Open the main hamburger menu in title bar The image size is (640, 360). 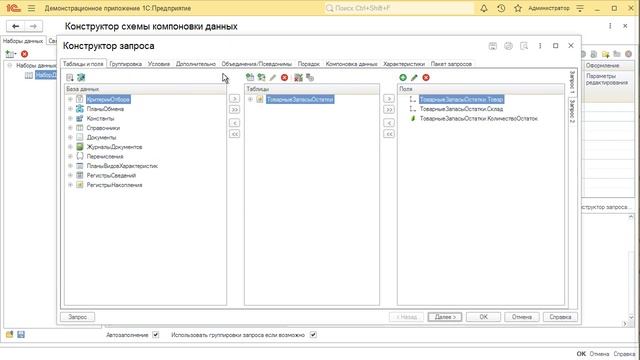click(x=31, y=8)
